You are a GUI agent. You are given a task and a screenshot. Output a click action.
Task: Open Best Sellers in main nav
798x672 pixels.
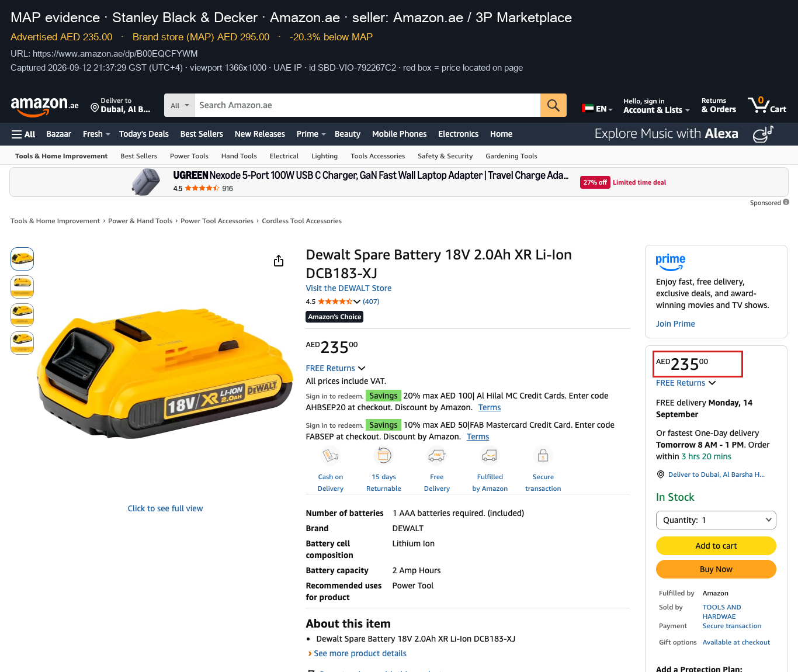pyautogui.click(x=202, y=134)
